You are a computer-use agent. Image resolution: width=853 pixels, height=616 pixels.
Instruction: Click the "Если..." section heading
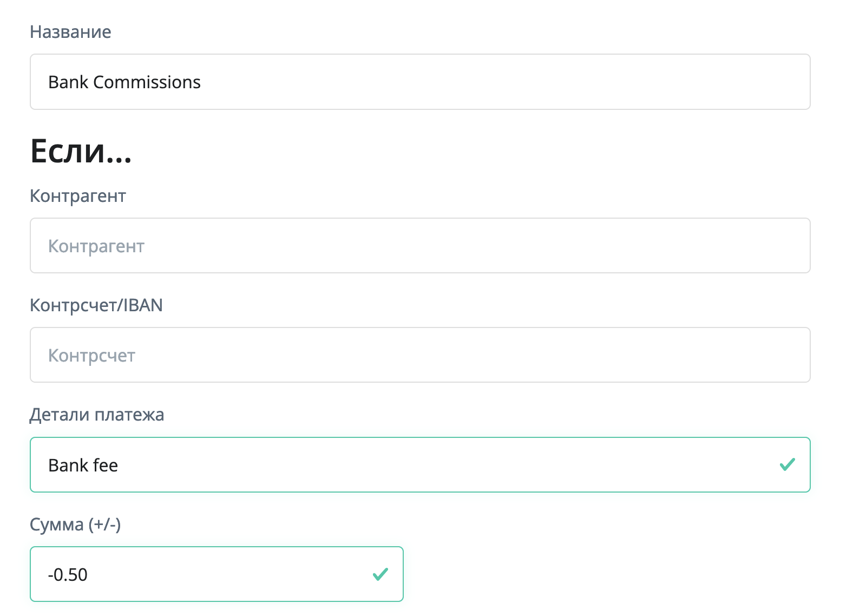coord(81,151)
